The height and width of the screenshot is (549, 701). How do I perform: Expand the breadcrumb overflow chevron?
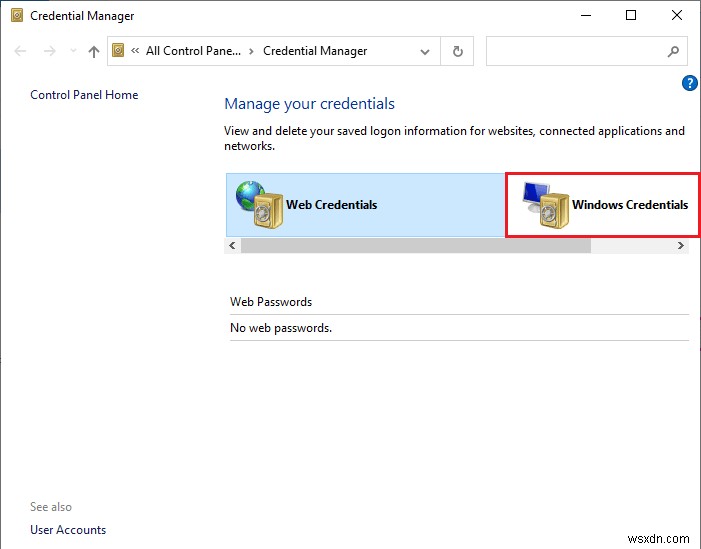tap(135, 51)
